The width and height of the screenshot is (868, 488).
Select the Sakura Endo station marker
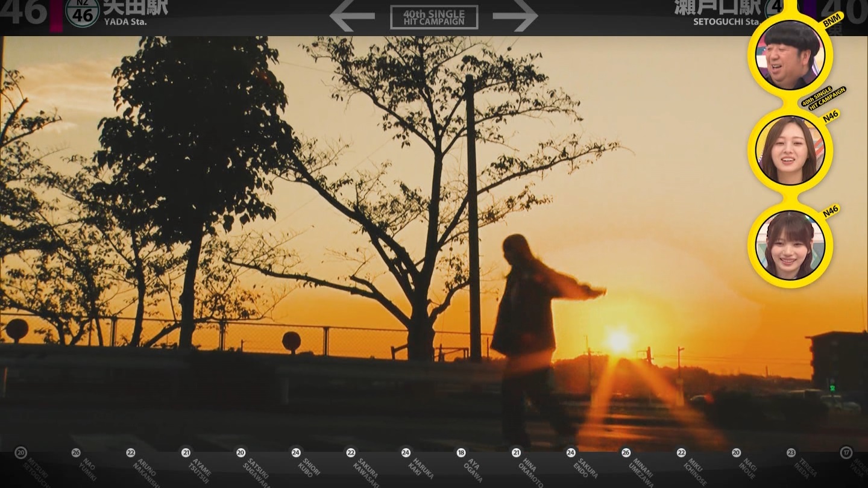click(571, 452)
